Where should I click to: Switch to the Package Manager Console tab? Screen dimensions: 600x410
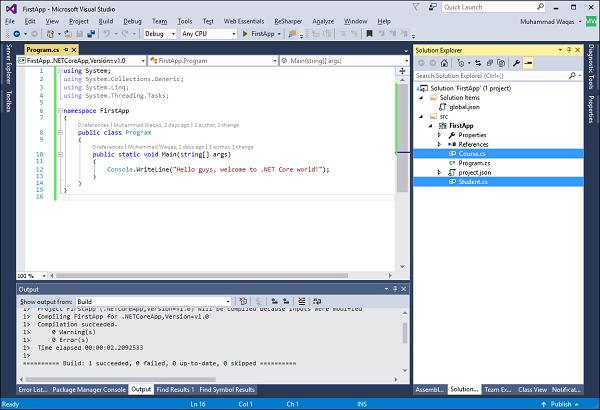pos(89,389)
